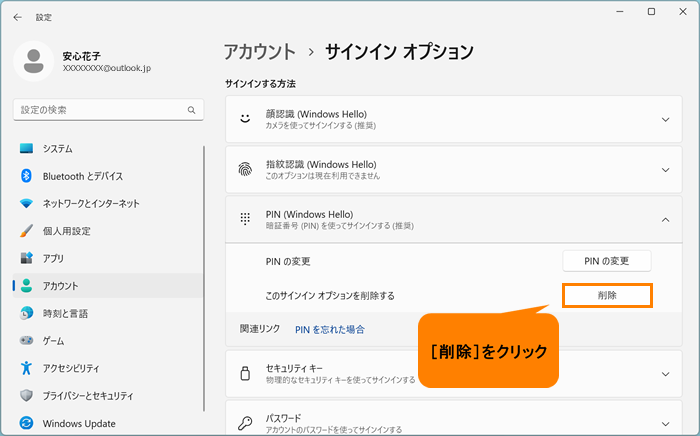Screen dimensions: 700x436
Task: Click the 時刻と言語 globe clock icon
Action: point(26,313)
